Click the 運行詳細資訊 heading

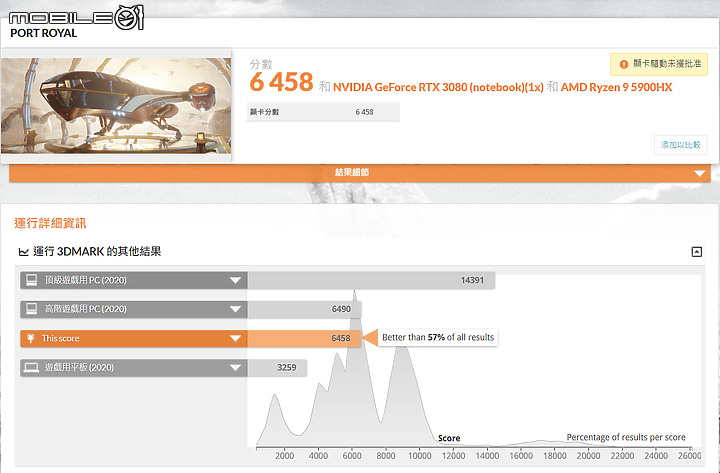(x=50, y=224)
